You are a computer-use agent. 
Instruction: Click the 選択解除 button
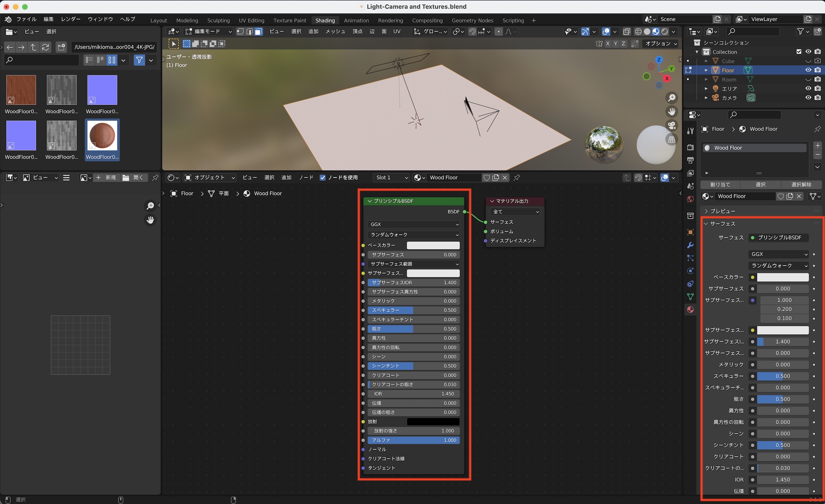801,185
